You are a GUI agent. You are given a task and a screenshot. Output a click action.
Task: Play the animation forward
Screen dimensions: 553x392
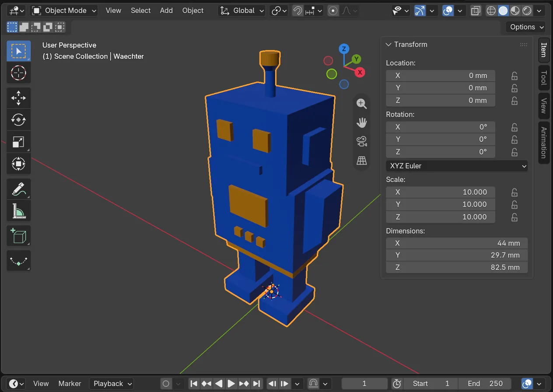click(231, 384)
